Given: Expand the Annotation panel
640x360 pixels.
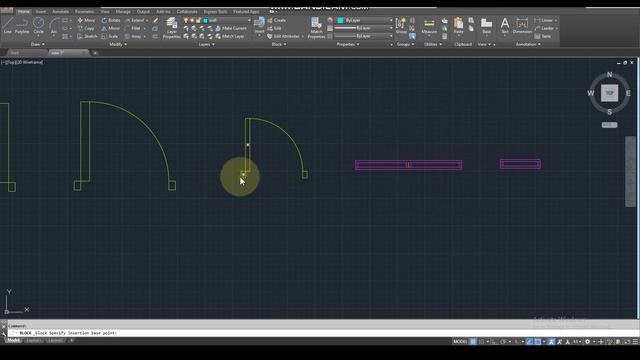Looking at the screenshot, I should (528, 44).
